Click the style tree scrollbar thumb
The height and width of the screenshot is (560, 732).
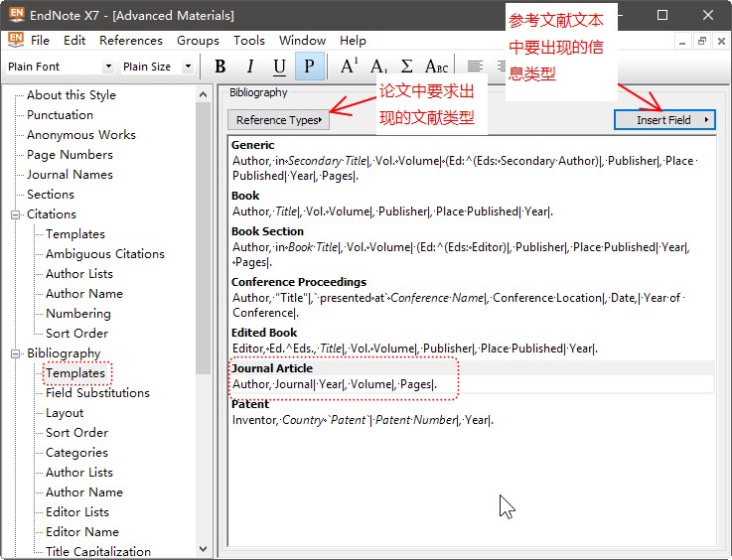click(203, 238)
